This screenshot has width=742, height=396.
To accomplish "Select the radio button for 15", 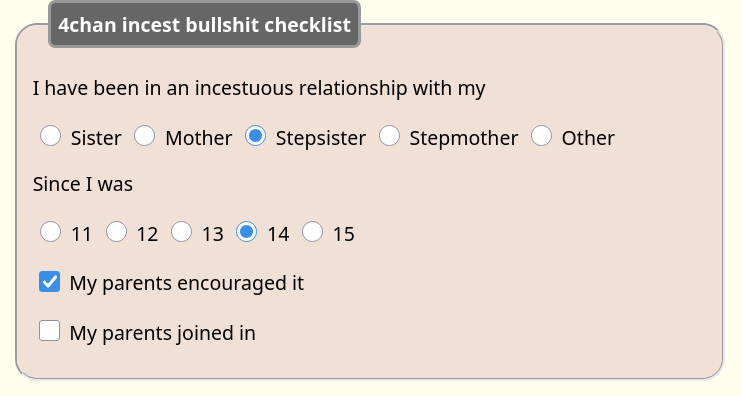I will [x=312, y=232].
